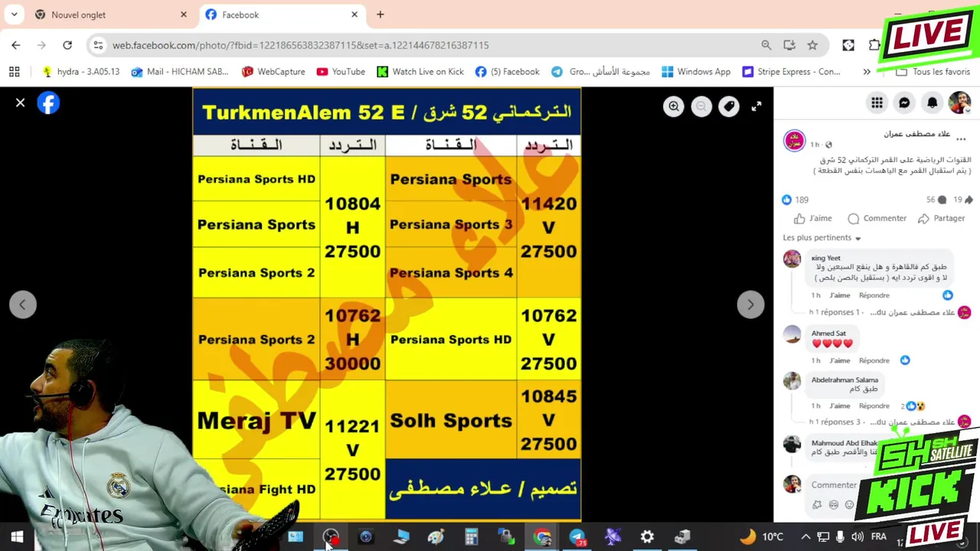
Task: Open the (5) Facebook bookmark
Action: (507, 71)
